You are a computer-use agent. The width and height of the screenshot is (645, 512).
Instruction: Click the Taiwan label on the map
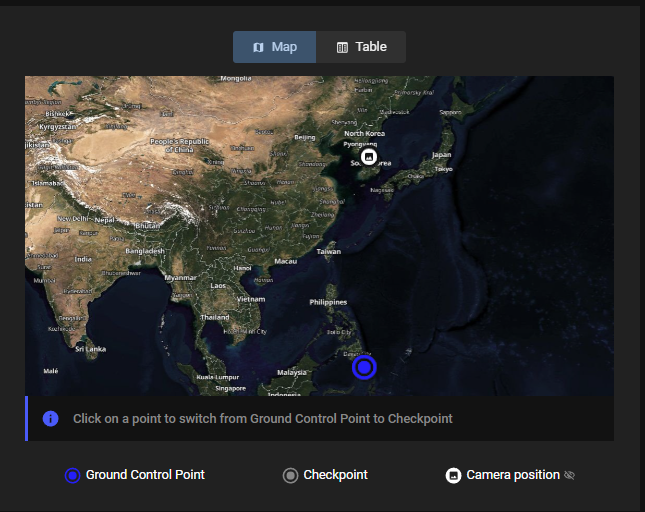(x=329, y=251)
